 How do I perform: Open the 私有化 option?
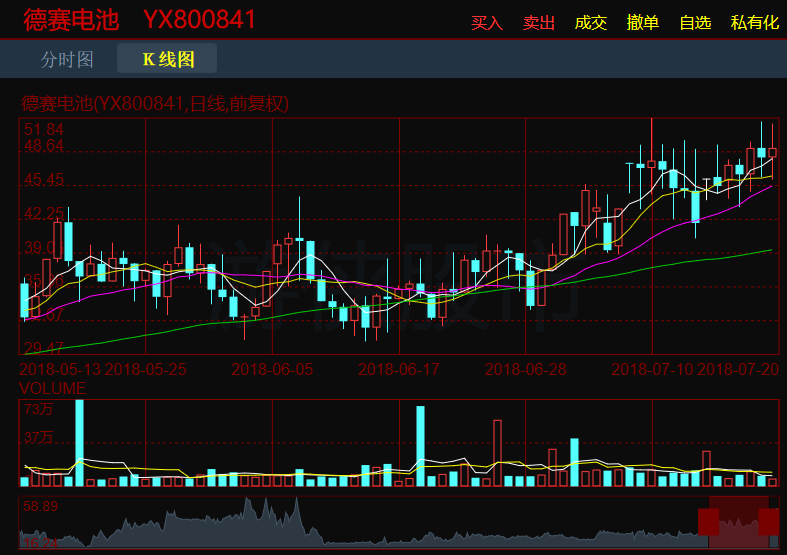pos(754,22)
